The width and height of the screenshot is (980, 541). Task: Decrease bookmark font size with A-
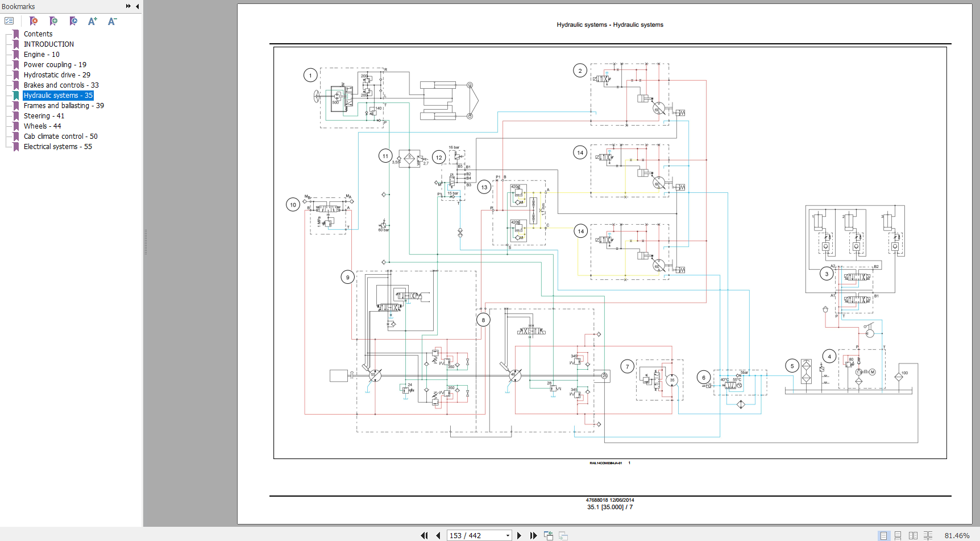coord(112,21)
